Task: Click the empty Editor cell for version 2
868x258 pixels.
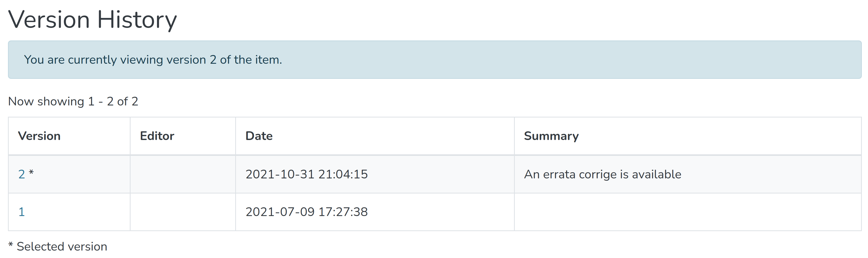Action: pos(183,174)
